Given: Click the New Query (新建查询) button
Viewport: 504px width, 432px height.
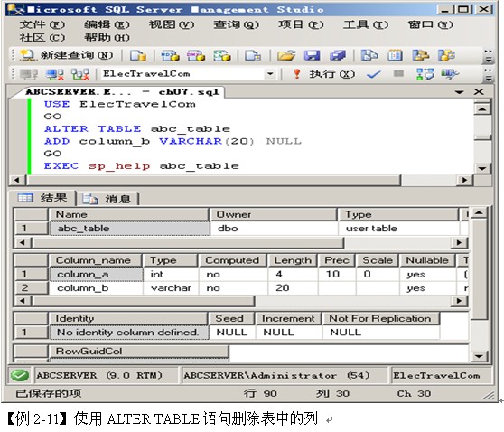Looking at the screenshot, I should coord(66,55).
